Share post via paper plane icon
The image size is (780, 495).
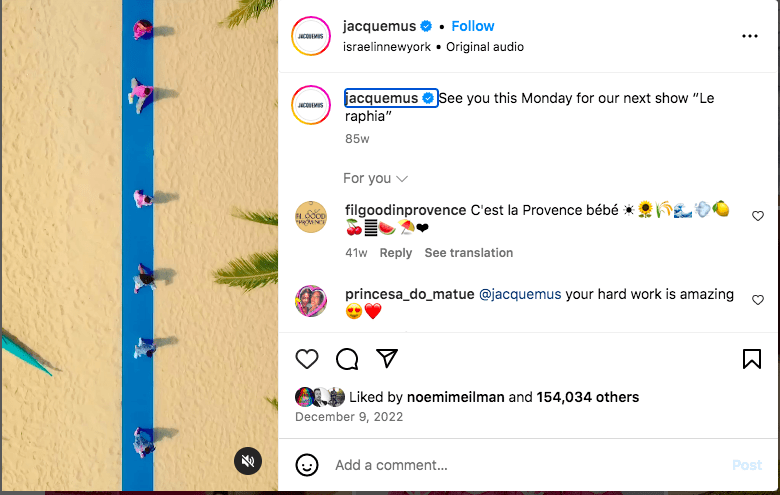[387, 358]
